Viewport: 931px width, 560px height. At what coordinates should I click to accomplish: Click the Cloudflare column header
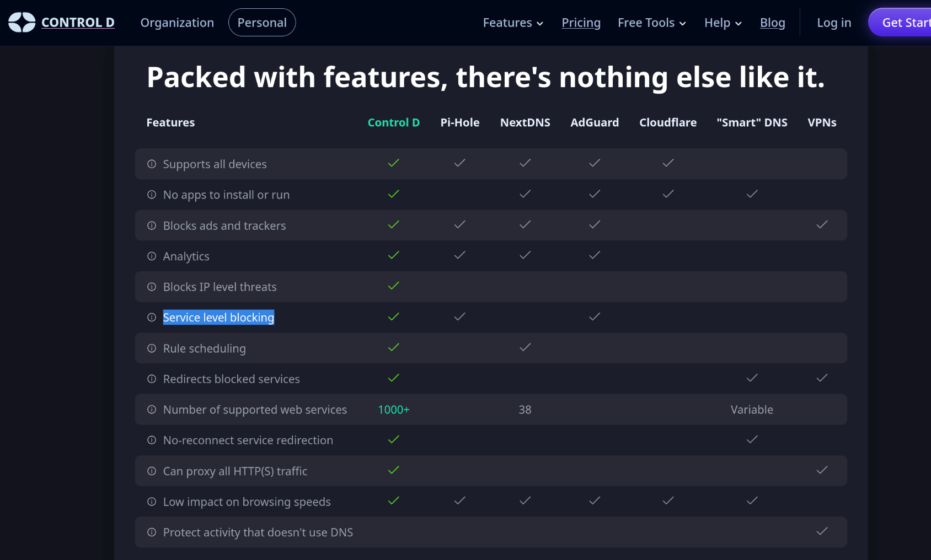pyautogui.click(x=668, y=122)
